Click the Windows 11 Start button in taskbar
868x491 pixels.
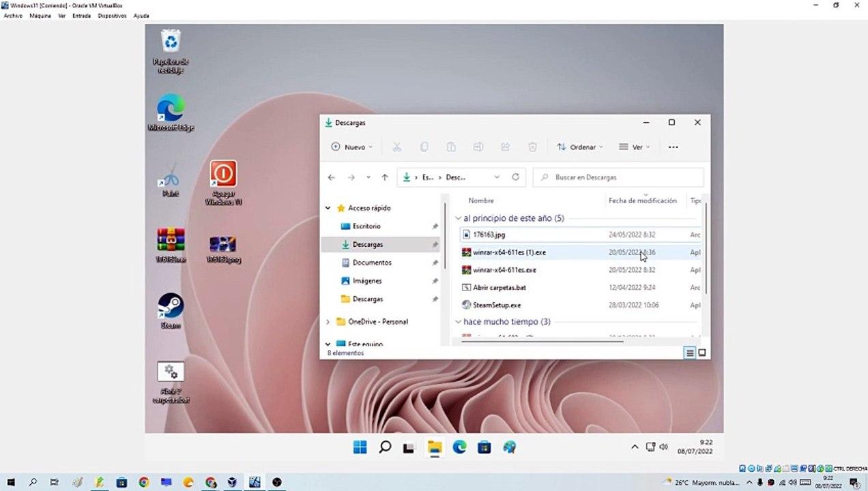(360, 447)
